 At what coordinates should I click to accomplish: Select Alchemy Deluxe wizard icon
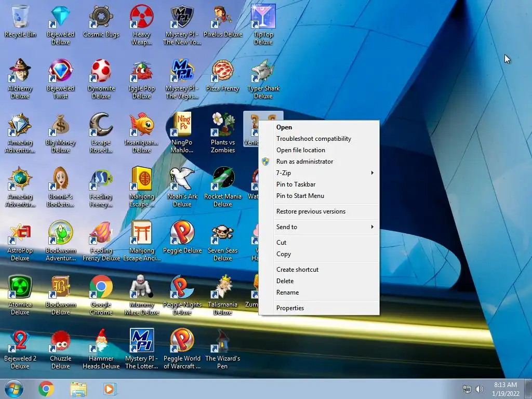[x=20, y=71]
